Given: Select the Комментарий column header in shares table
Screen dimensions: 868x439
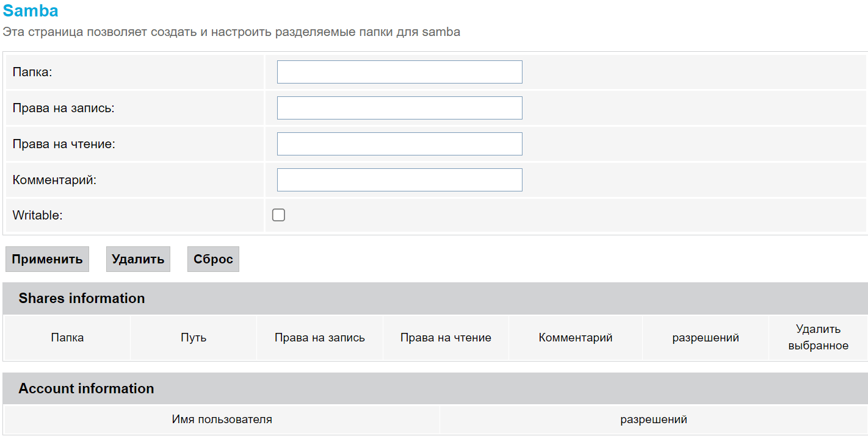Looking at the screenshot, I should pyautogui.click(x=576, y=338).
